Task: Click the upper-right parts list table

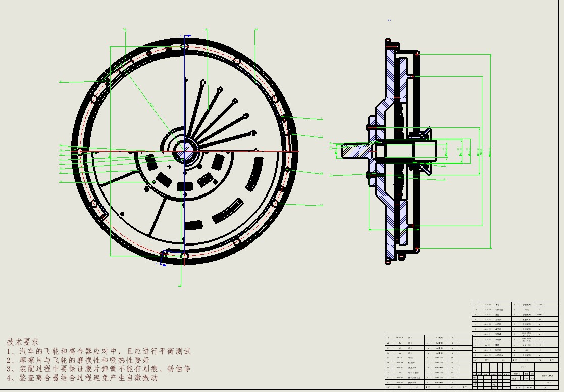Action: tap(508, 330)
